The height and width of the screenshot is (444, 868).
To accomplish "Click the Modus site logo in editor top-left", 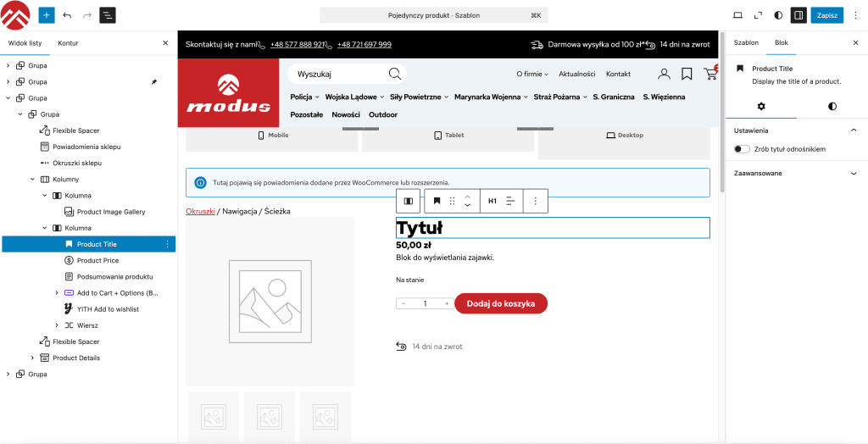I will tap(15, 15).
